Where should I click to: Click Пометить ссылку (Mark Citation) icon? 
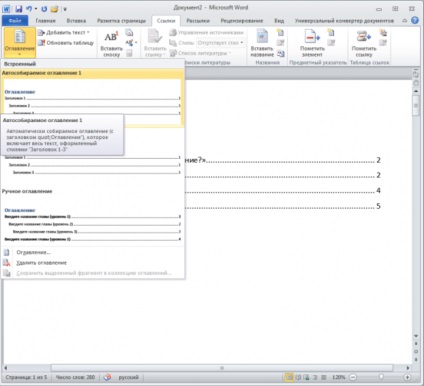tap(364, 43)
